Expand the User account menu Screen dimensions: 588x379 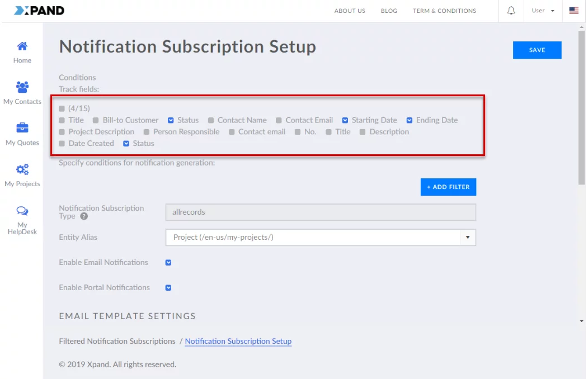543,11
